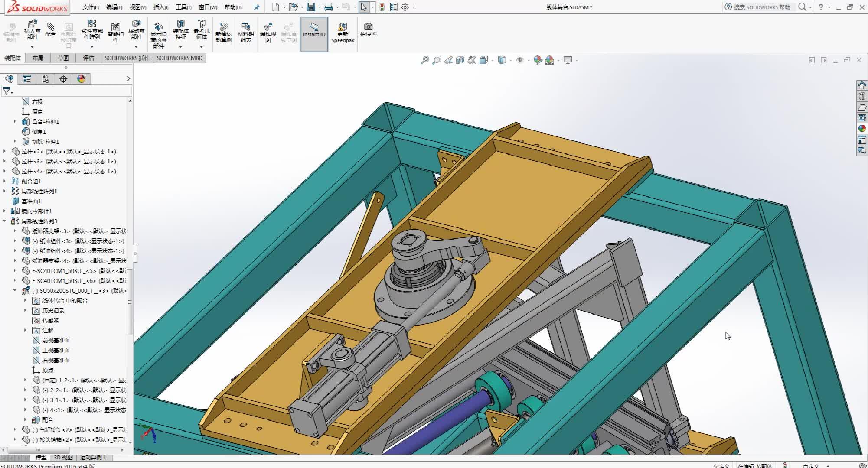Image resolution: width=868 pixels, height=468 pixels.
Task: Open the Linear Component Pattern dropdown arrow
Action: point(92,47)
